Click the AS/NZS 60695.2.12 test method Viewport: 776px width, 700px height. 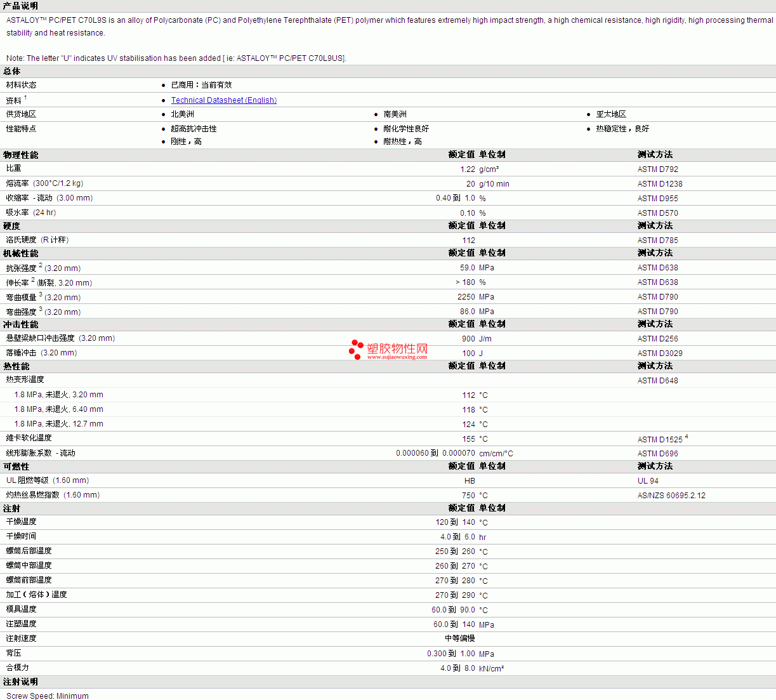tap(671, 496)
